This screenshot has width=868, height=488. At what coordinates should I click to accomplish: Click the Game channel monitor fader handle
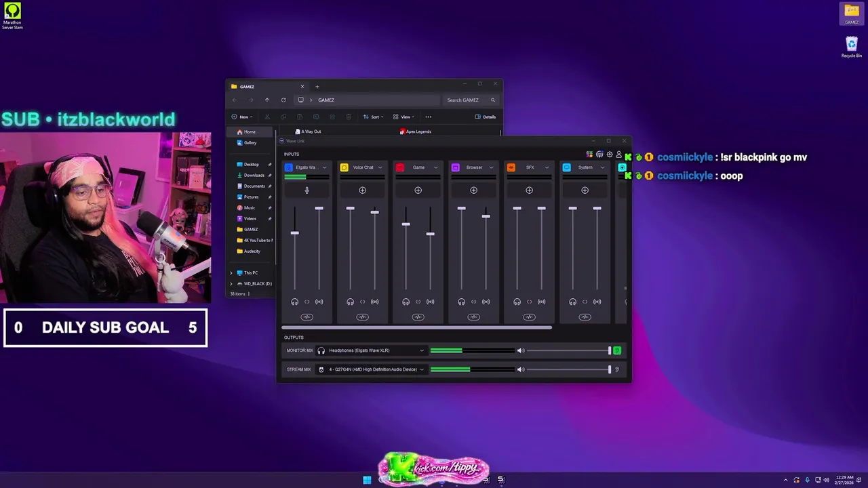[406, 224]
